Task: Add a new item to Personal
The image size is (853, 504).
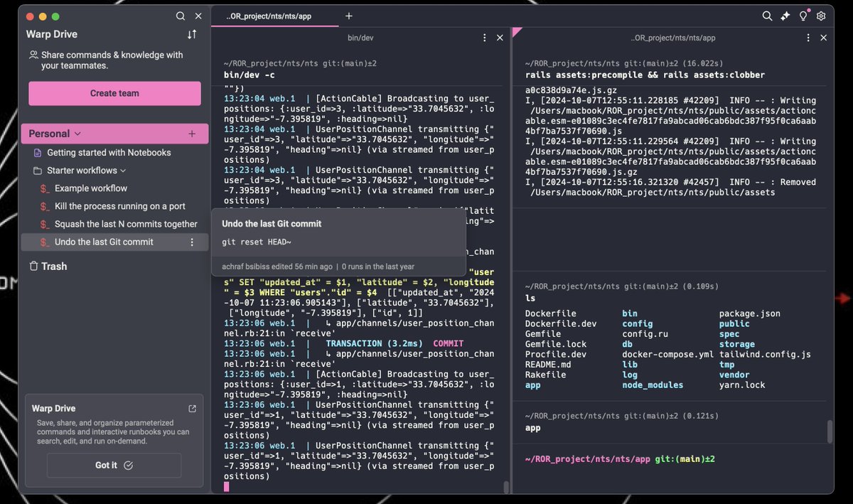Action: tap(191, 134)
